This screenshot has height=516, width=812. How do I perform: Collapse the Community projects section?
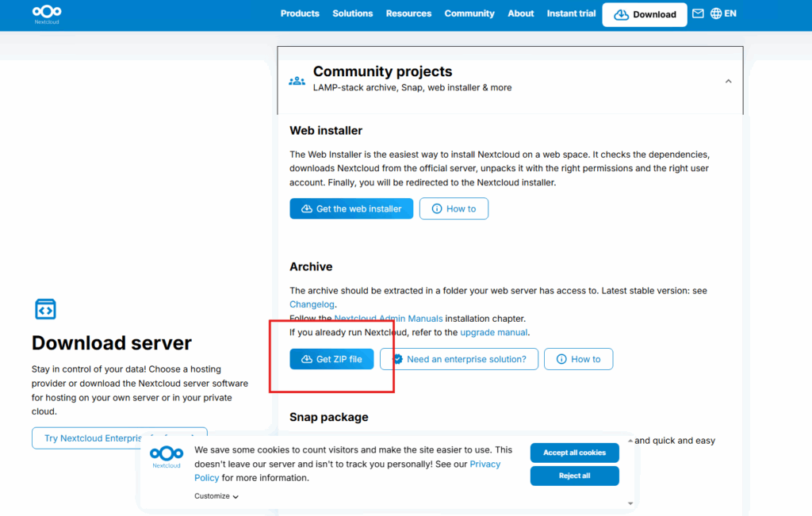coord(728,81)
